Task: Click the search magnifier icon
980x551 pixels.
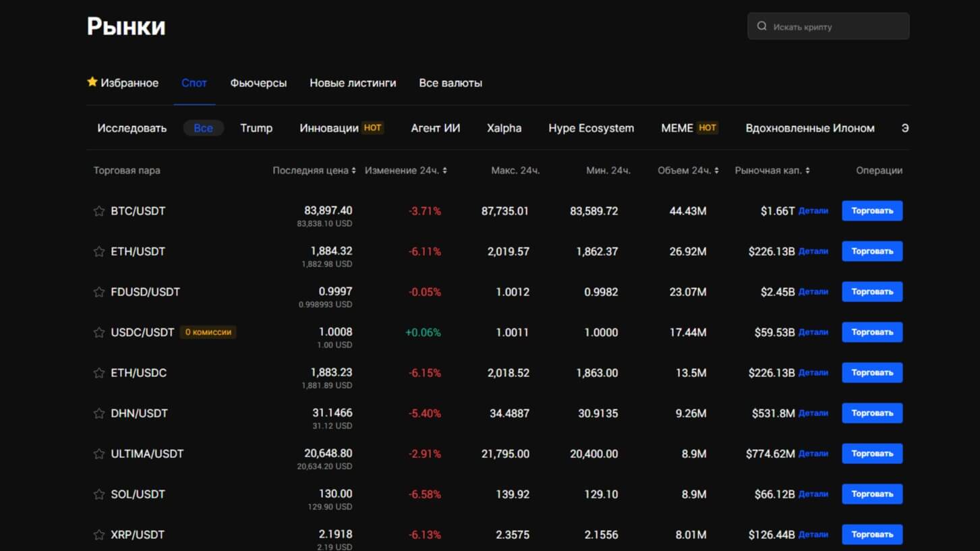Action: pos(762,26)
